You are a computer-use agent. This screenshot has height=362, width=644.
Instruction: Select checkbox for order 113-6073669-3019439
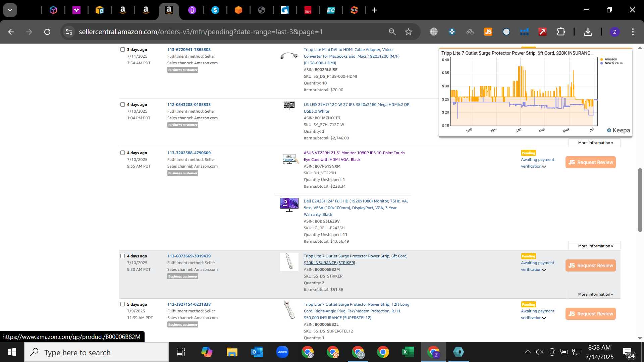click(122, 256)
